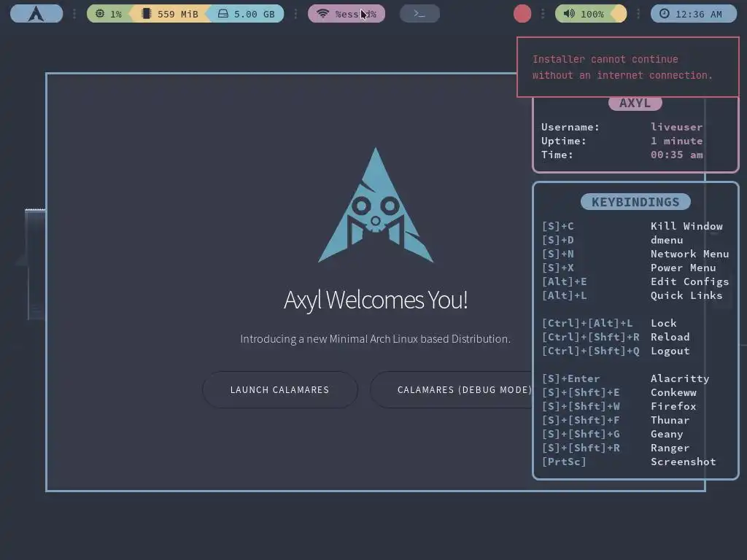Click the 'liveuser' username value

click(x=676, y=127)
